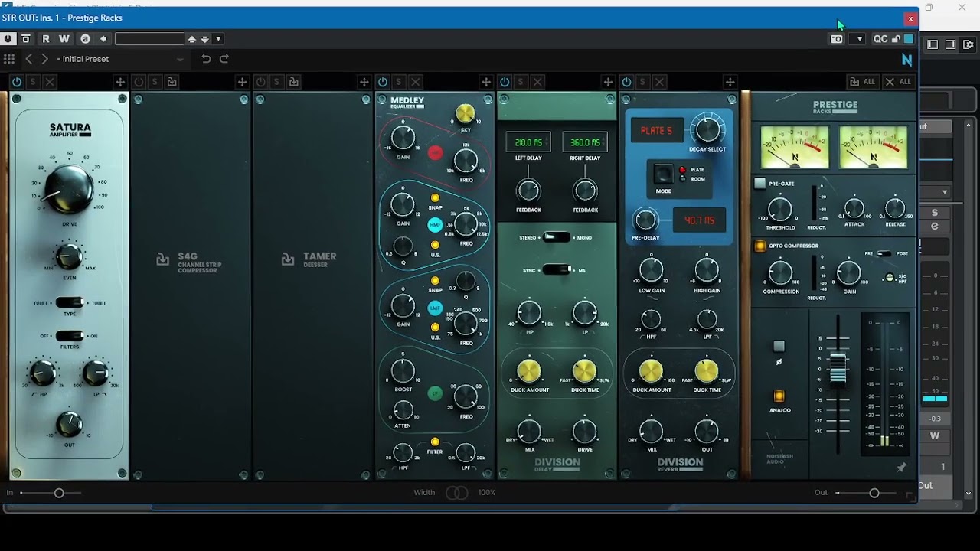Click the Prestige Racks output fader
The image size is (980, 551).
[x=838, y=368]
